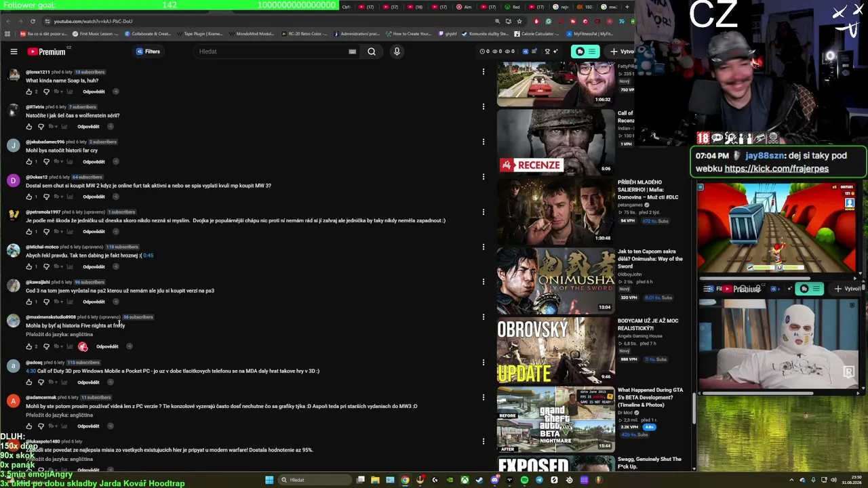Click the search magnifier button
The image size is (868, 488).
(x=372, y=52)
